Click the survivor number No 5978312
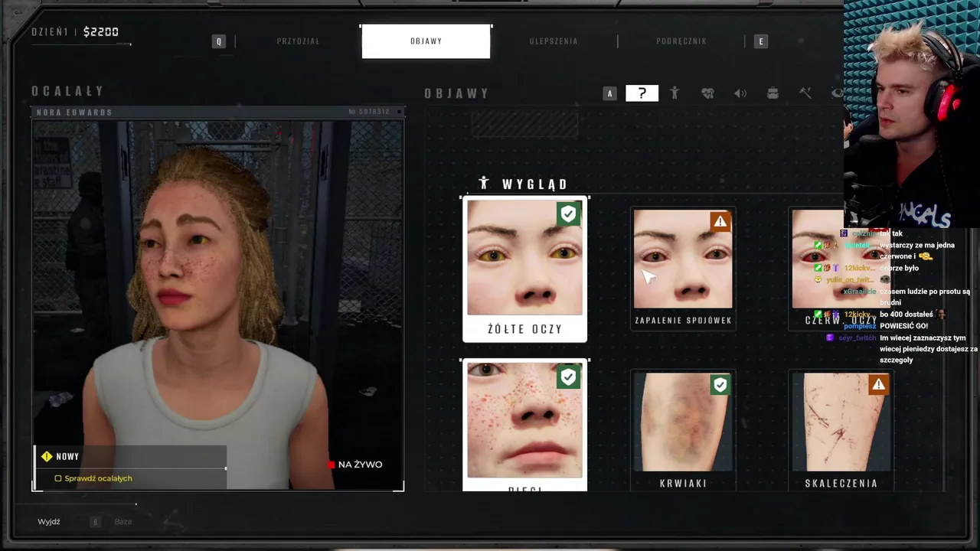 coord(369,112)
